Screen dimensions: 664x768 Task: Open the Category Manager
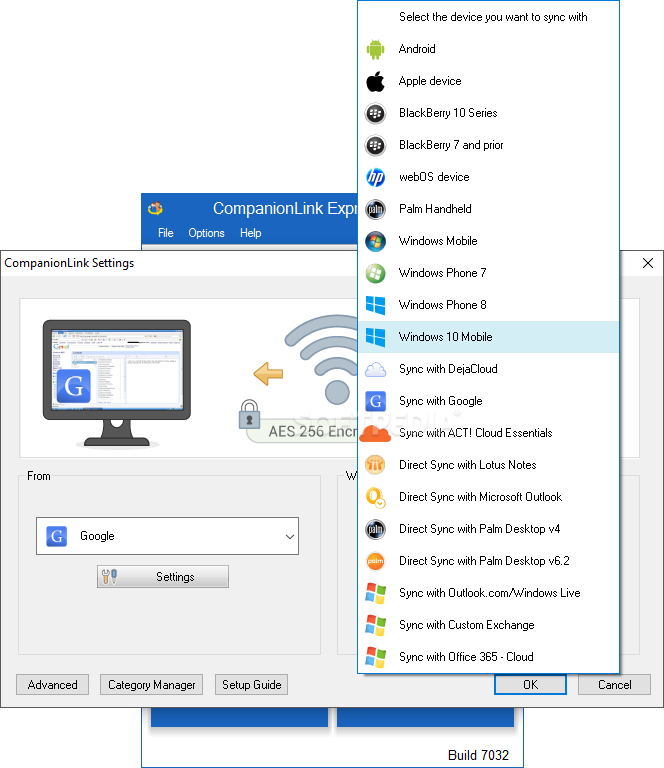click(151, 685)
